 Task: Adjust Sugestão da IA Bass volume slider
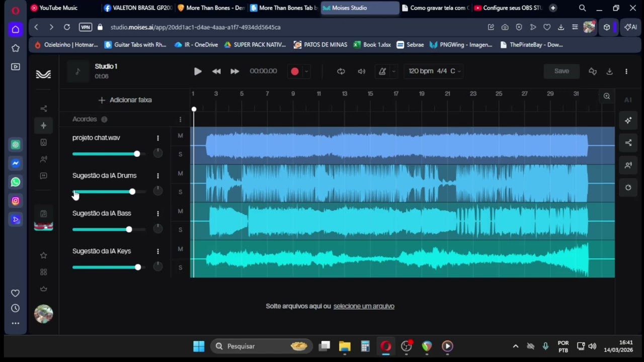109,229
